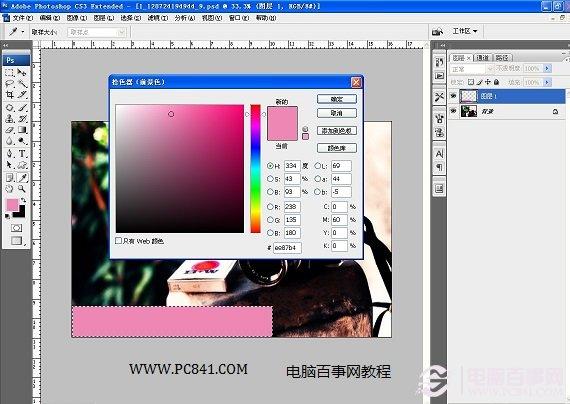Screen dimensions: 570x404
Task: Change the screen mode at the toolbox bottom
Action: click(x=16, y=241)
